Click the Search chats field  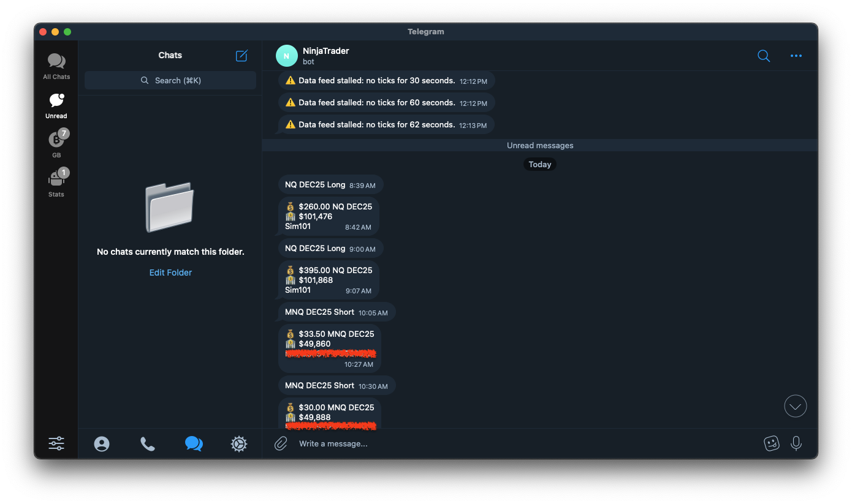[x=170, y=80]
